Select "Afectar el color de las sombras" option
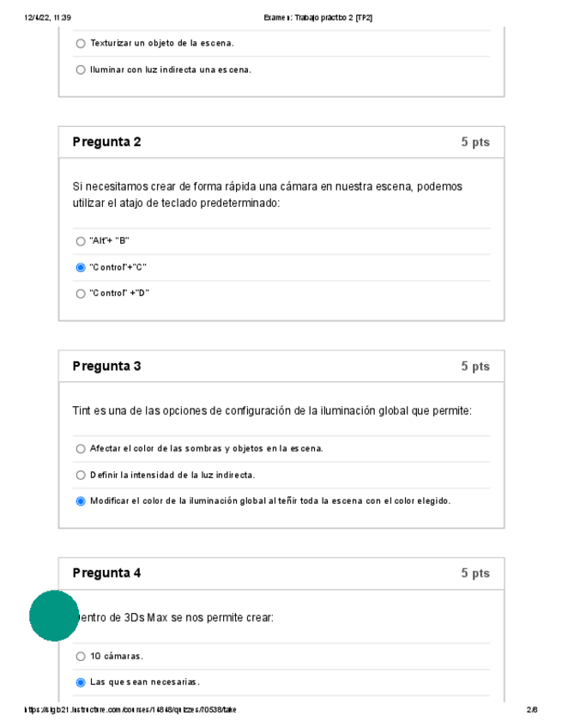Image resolution: width=562 pixels, height=728 pixels. 81,449
